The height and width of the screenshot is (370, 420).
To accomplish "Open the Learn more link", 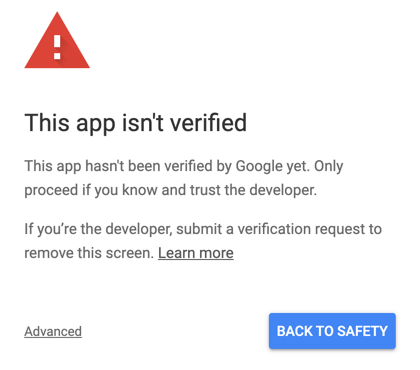I will [196, 253].
